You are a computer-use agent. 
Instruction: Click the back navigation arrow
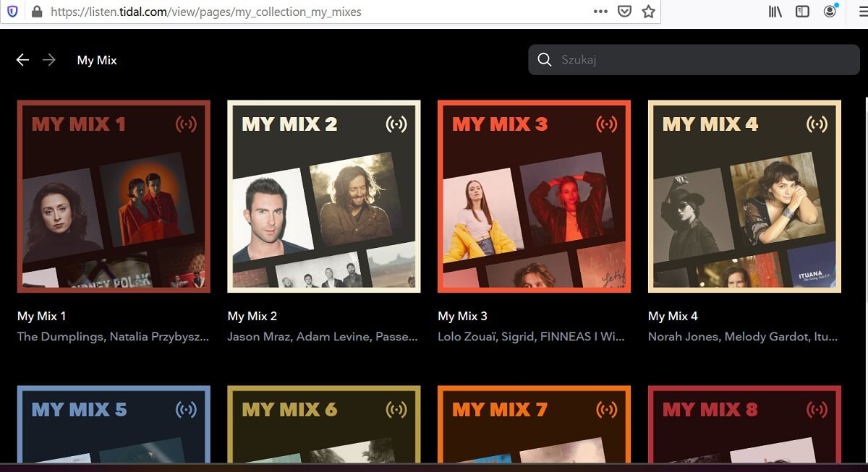pos(22,60)
